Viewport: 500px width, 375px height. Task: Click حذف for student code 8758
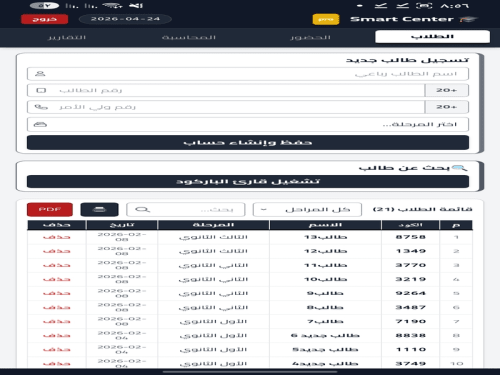click(x=57, y=237)
